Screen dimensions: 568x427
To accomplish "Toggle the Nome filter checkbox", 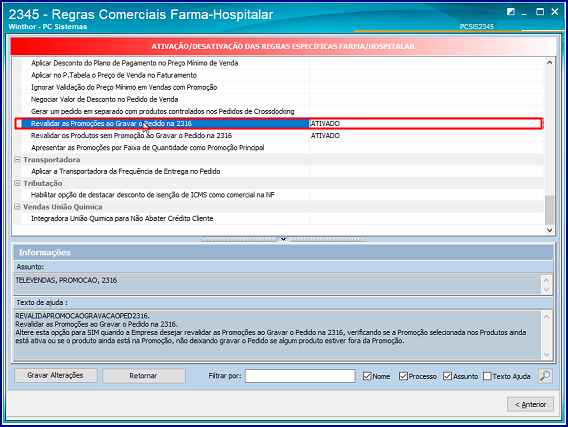I will tap(367, 376).
